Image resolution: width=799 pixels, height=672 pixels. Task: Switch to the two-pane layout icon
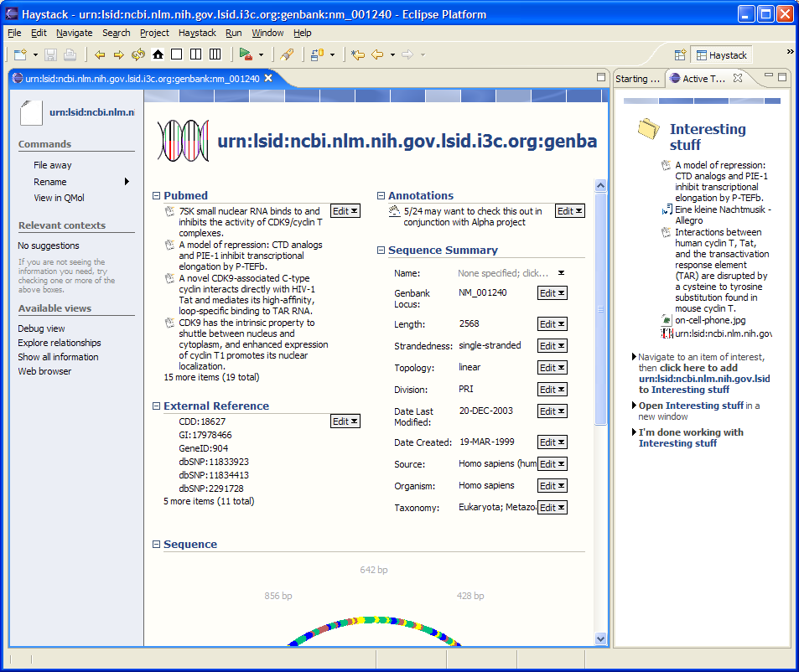coord(195,54)
